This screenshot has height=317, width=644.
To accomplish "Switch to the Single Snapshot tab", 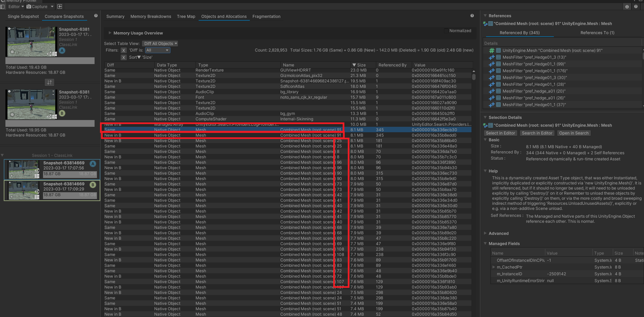I will [23, 16].
